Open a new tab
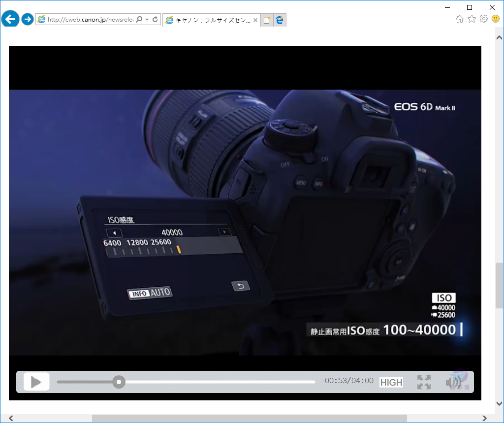 pos(267,20)
